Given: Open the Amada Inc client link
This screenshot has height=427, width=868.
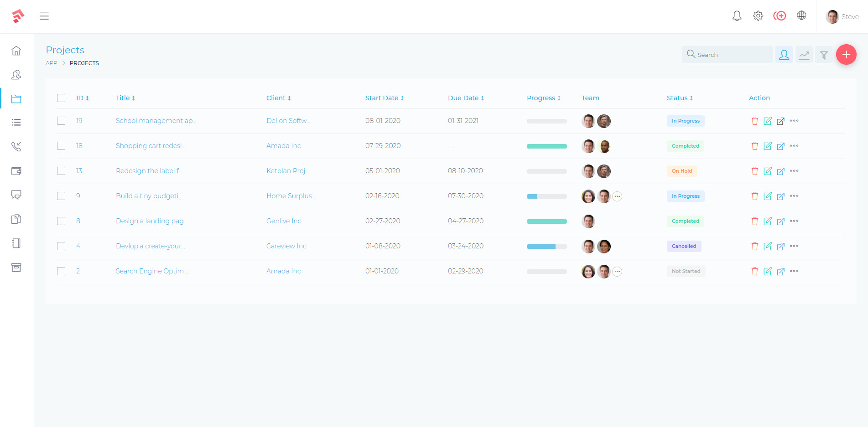Looking at the screenshot, I should pyautogui.click(x=283, y=145).
